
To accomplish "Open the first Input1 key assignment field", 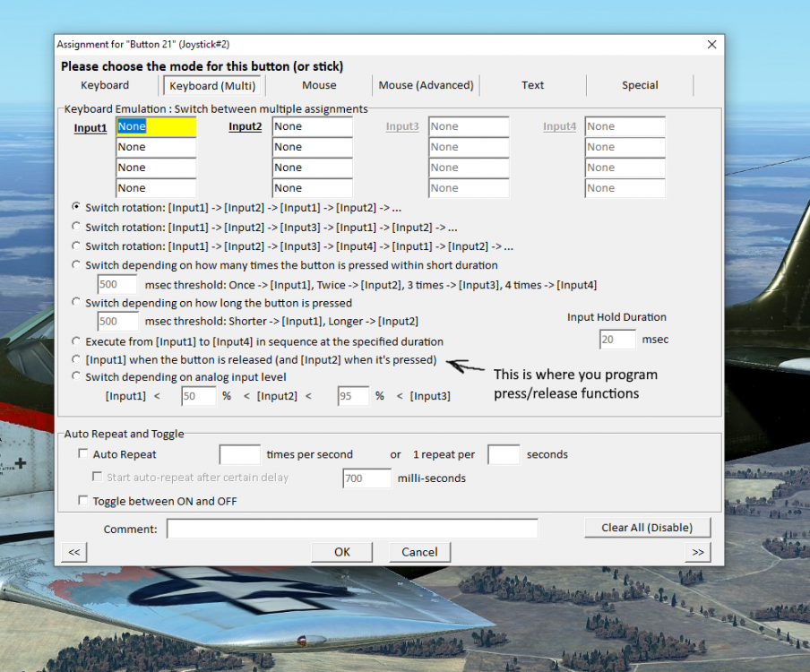I will coord(155,126).
